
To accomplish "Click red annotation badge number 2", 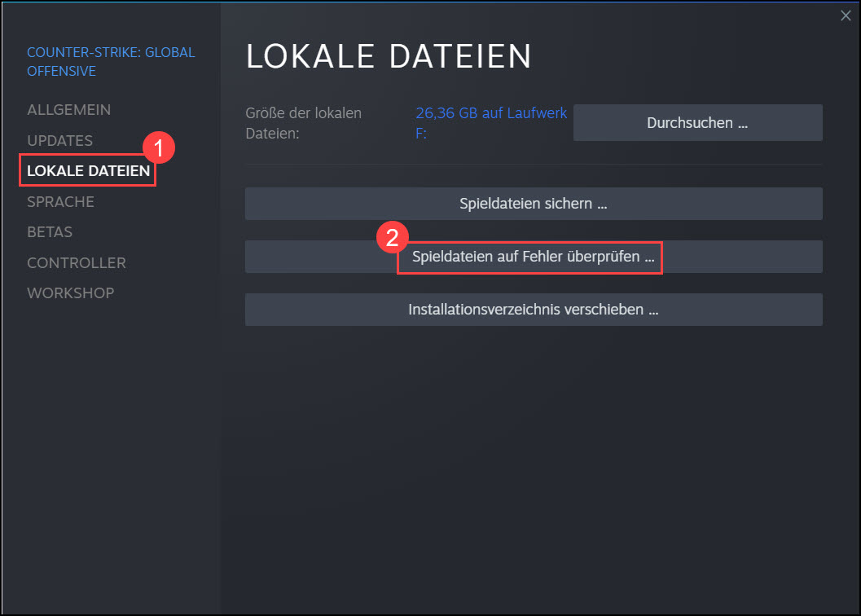I will (393, 238).
